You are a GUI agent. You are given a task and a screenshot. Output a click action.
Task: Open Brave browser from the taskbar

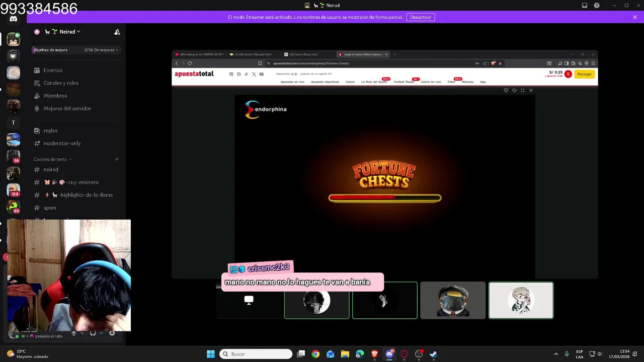tap(374, 354)
